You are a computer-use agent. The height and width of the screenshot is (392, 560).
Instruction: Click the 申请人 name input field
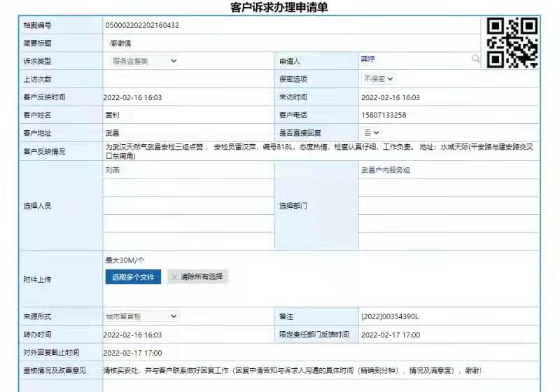pos(413,60)
